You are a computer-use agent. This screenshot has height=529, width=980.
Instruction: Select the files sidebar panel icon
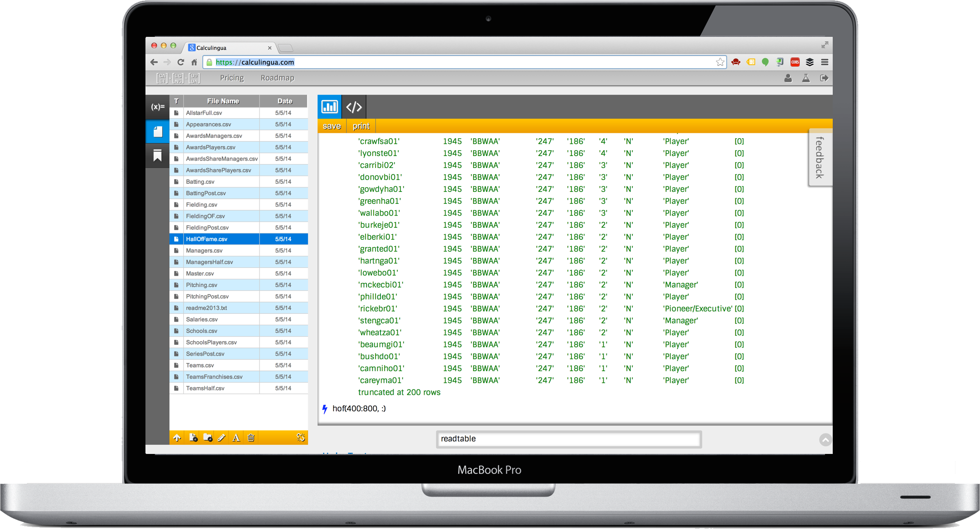(158, 132)
